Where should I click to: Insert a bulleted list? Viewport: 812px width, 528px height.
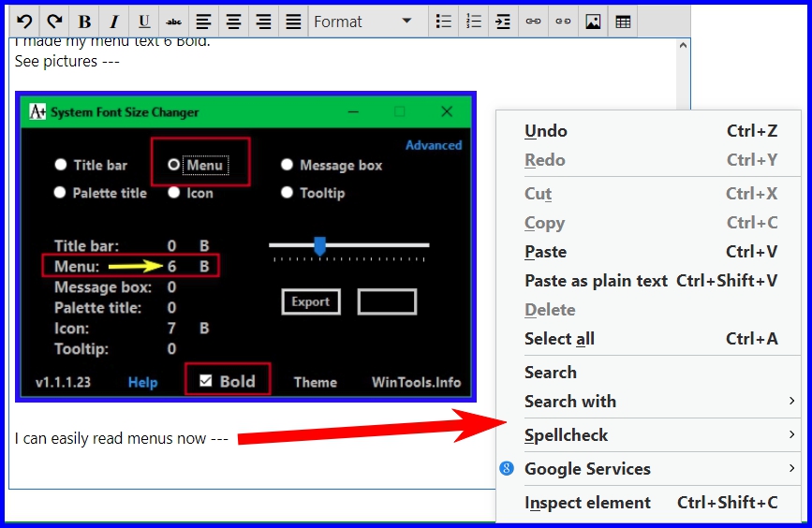click(443, 22)
